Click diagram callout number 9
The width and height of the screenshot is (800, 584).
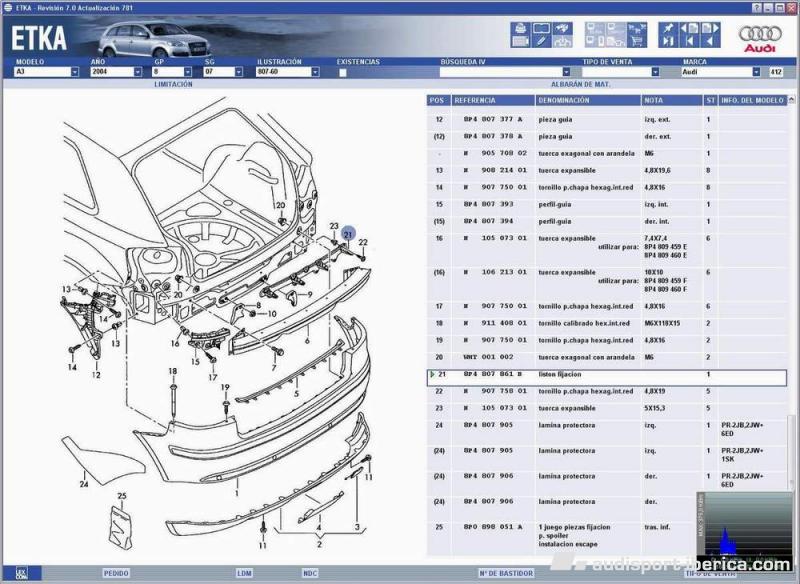(310, 294)
